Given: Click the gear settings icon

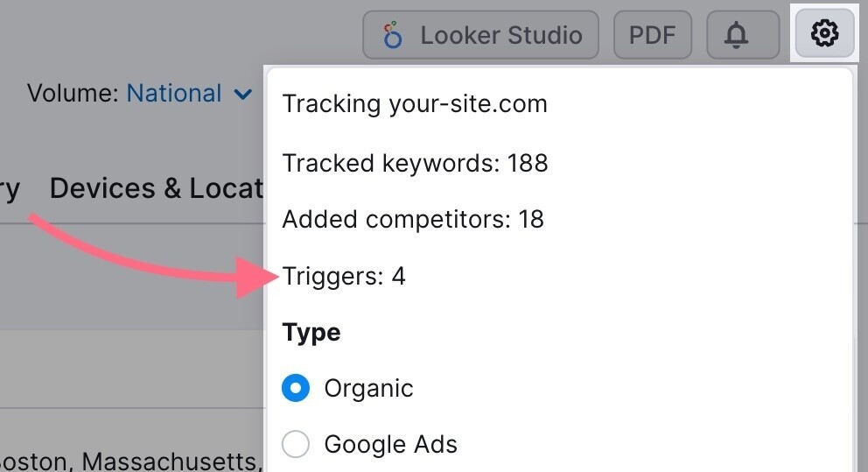Looking at the screenshot, I should click(x=824, y=34).
